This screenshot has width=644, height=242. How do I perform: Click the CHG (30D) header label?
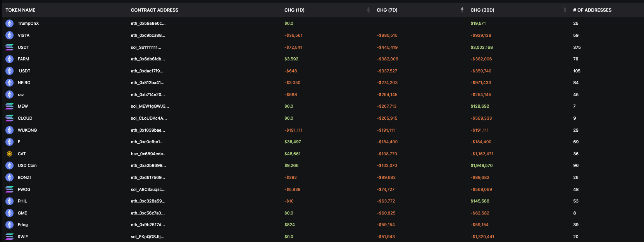482,10
